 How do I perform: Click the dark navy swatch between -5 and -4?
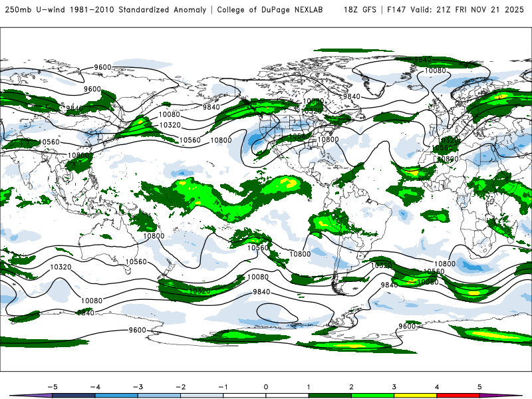pyautogui.click(x=74, y=396)
